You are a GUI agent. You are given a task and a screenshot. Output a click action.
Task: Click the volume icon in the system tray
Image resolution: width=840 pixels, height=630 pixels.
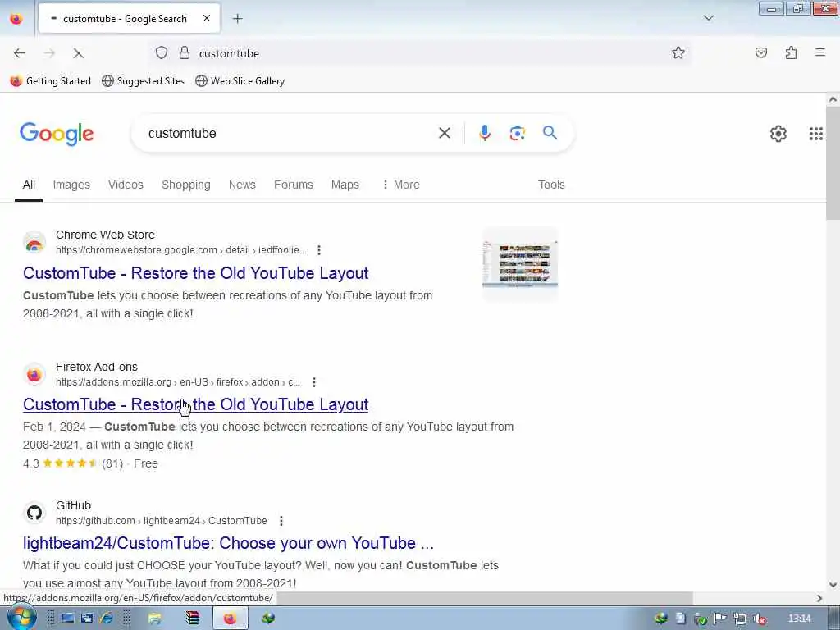(x=759, y=619)
